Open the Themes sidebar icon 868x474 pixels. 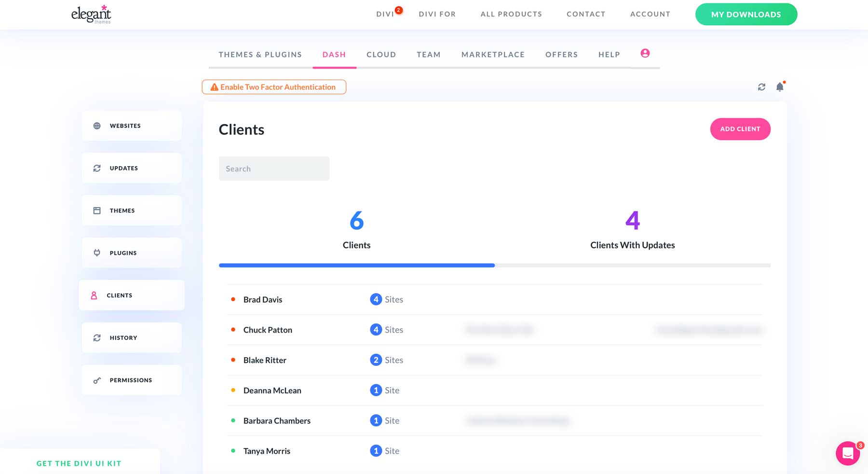tap(97, 210)
